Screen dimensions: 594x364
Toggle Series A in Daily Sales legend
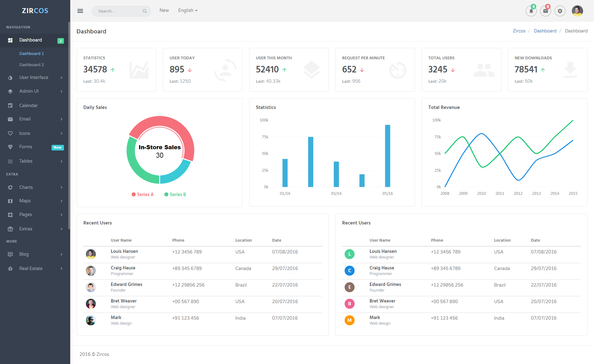(143, 194)
